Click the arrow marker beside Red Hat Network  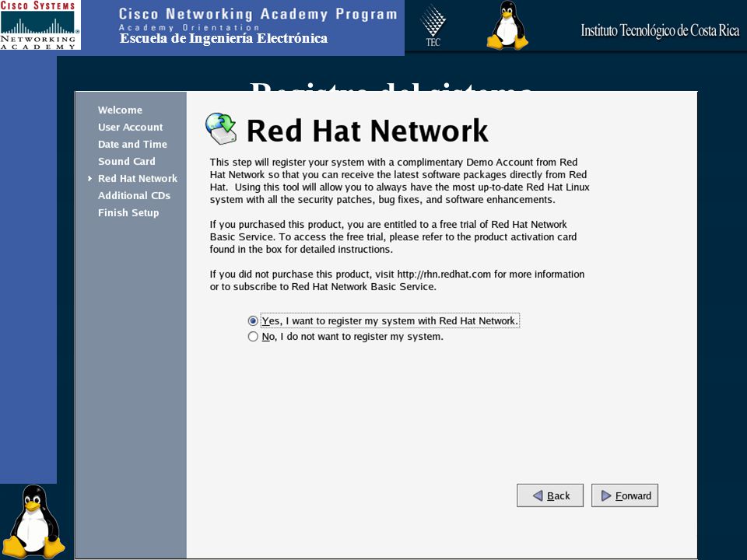(89, 179)
